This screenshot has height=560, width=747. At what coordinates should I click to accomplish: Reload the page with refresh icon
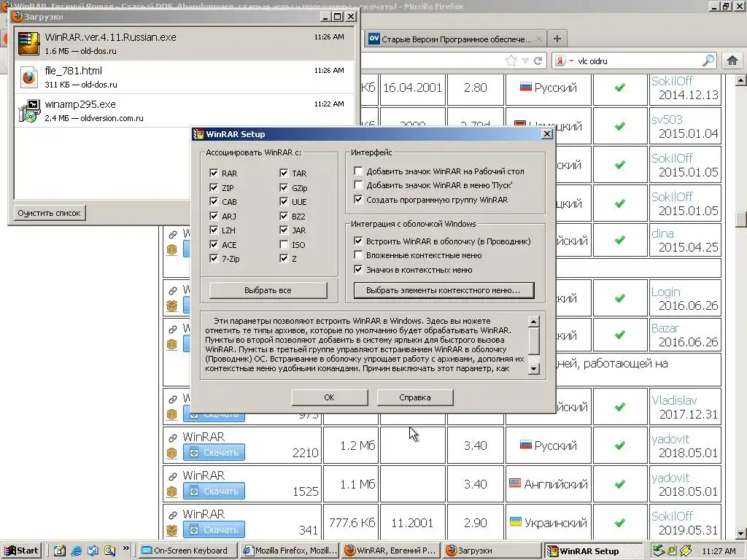coord(538,61)
